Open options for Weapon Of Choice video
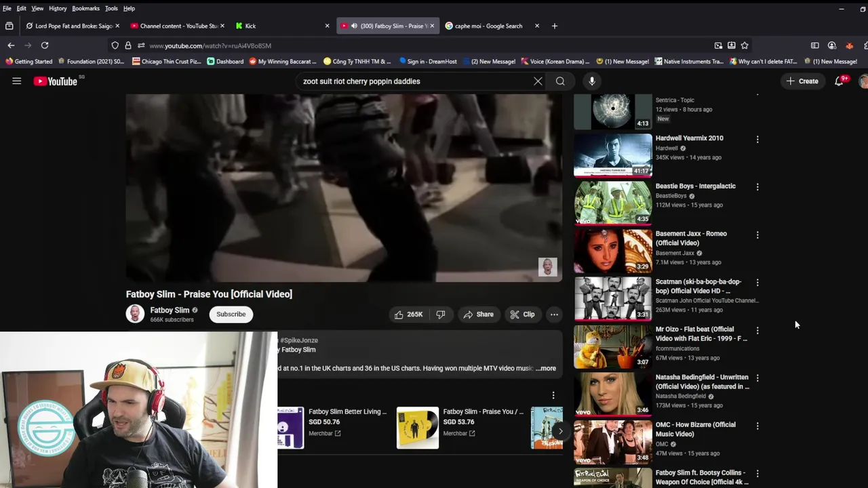The image size is (868, 488). [757, 474]
